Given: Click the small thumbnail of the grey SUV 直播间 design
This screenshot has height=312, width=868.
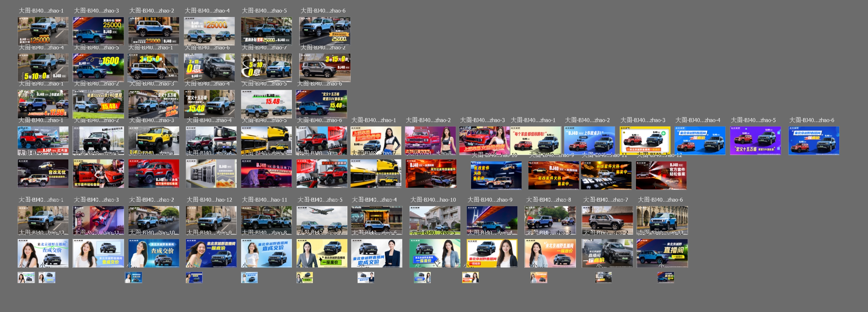Looking at the screenshot, I should click(604, 277).
